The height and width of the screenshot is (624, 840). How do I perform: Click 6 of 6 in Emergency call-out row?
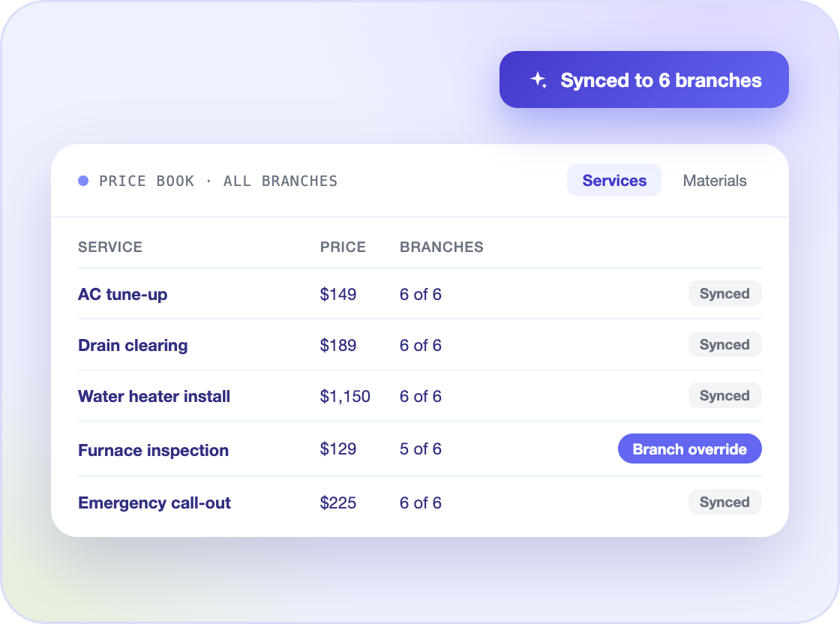pos(421,502)
